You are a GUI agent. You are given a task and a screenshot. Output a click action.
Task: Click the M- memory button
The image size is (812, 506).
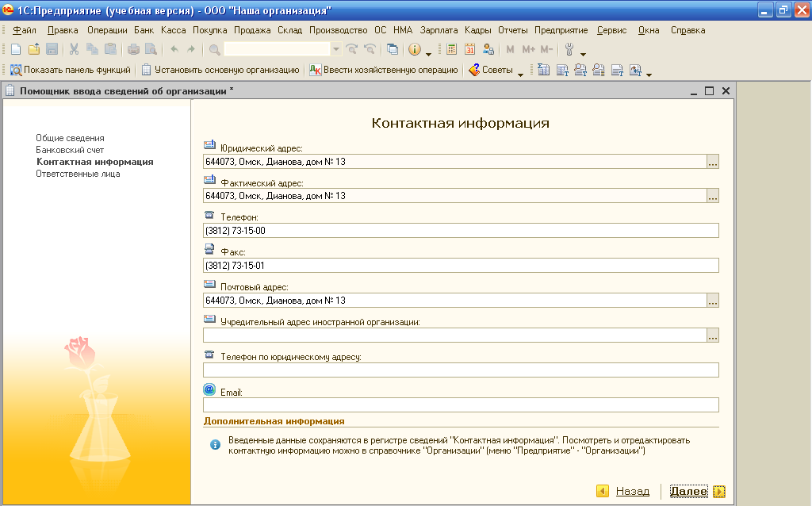coord(546,49)
